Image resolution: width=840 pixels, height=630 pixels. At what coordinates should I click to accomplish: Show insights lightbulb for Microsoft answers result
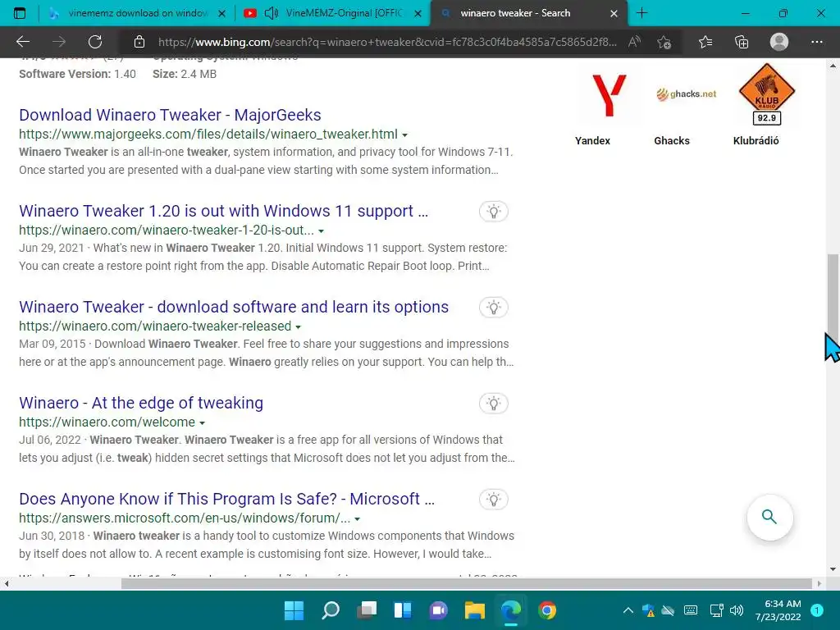(493, 499)
